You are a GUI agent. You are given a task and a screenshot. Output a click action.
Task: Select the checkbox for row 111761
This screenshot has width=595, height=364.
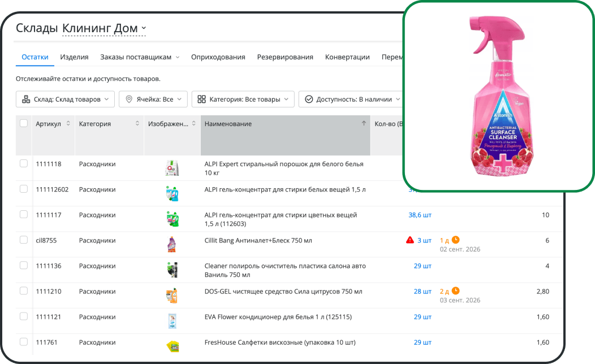click(24, 341)
